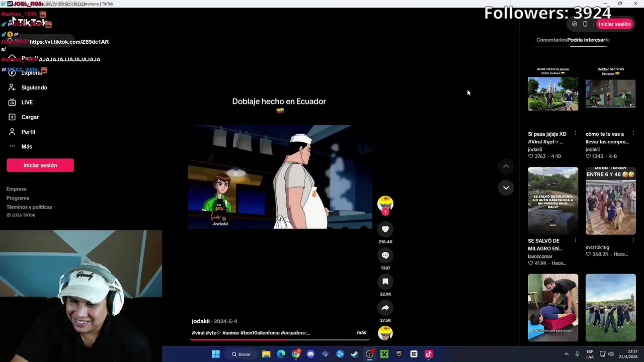Screen dimensions: 644x362
Task: Show hidden system tray icons chevron
Action: tap(566, 354)
